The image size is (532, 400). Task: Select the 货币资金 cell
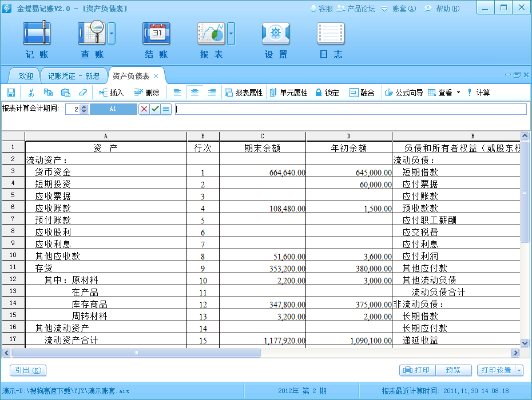click(106, 172)
